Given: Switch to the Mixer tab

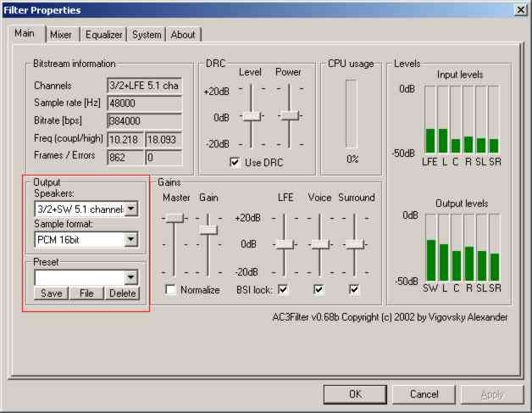Looking at the screenshot, I should click(60, 35).
